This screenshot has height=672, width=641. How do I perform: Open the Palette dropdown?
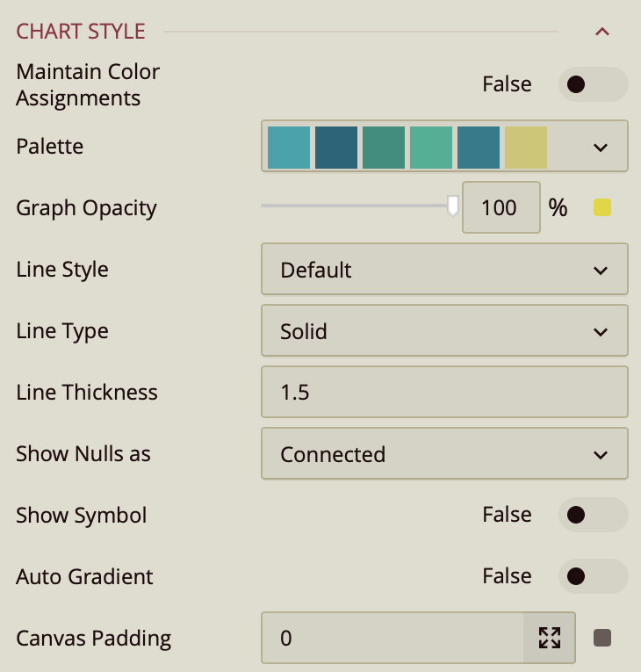[601, 147]
